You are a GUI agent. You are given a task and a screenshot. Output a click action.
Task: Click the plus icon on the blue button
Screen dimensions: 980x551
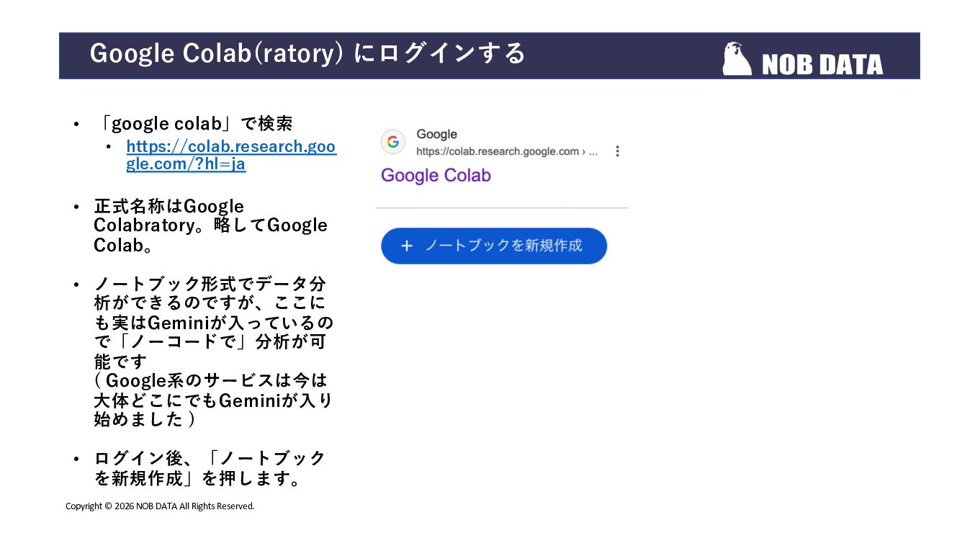coord(407,246)
